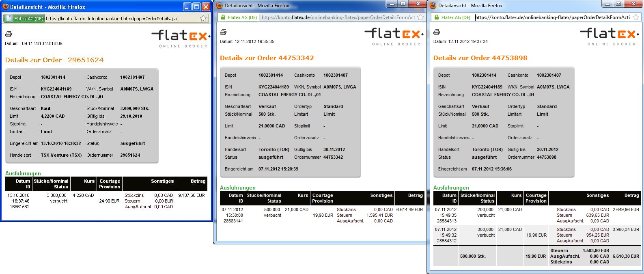Viewport: 644px width, 274px height.
Task: Bookmark the page with the star in the leftmost window
Action: pyautogui.click(x=203, y=19)
